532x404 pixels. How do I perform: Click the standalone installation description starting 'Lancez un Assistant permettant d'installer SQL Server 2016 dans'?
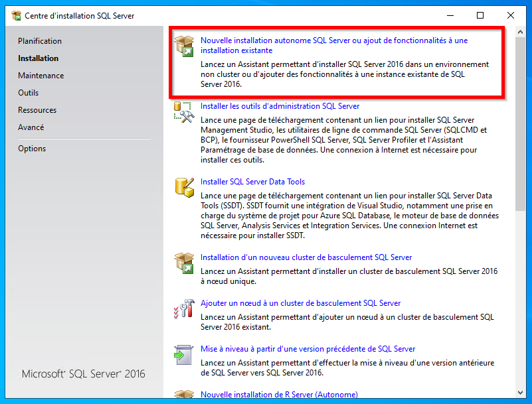click(x=345, y=74)
